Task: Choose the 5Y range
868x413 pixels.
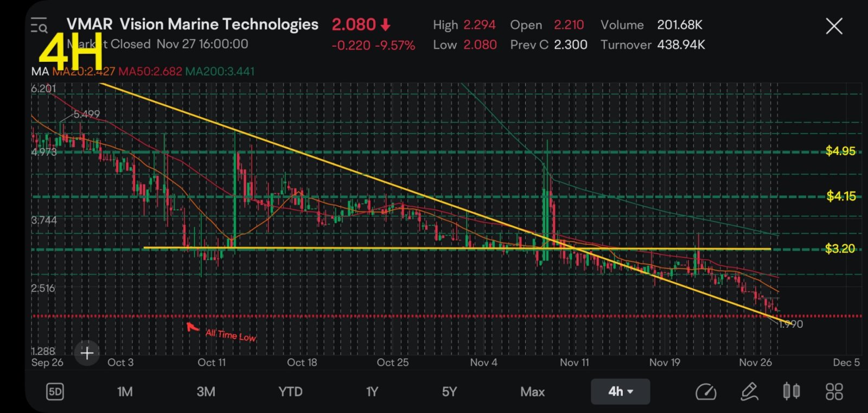Action: [x=449, y=391]
